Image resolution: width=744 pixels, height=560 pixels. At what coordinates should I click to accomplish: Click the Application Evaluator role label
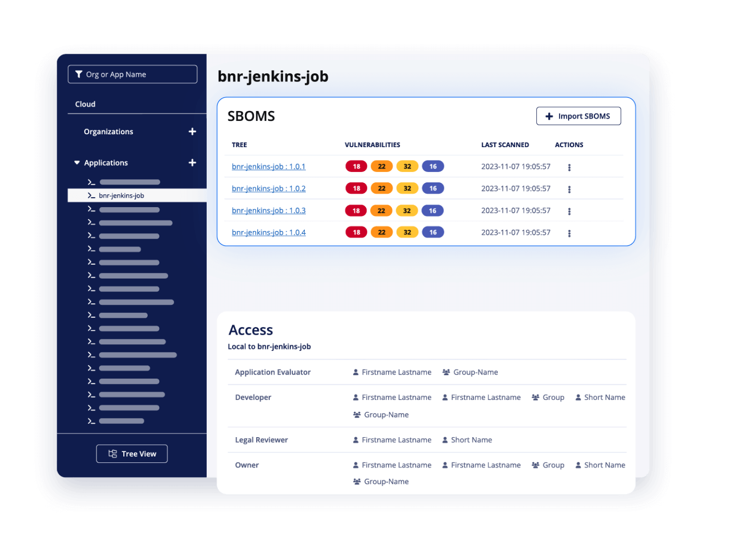click(x=273, y=372)
